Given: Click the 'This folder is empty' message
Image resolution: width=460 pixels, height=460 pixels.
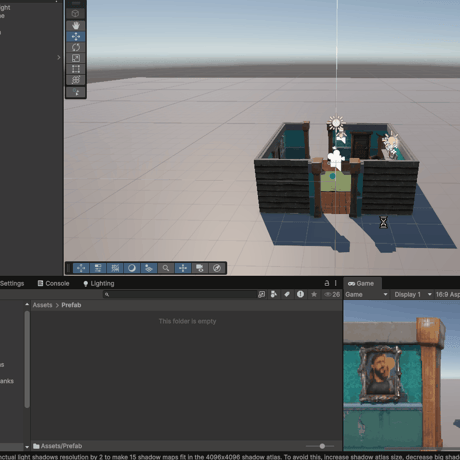Looking at the screenshot, I should pyautogui.click(x=187, y=321).
